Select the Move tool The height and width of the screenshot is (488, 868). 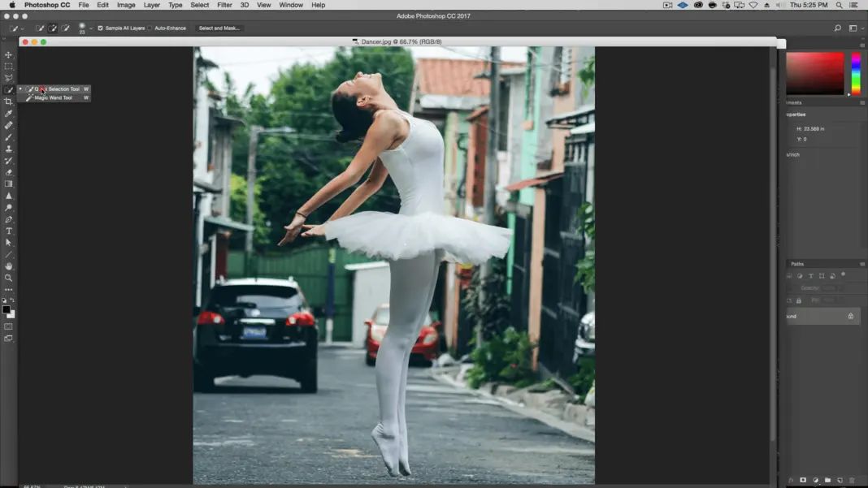coord(8,54)
